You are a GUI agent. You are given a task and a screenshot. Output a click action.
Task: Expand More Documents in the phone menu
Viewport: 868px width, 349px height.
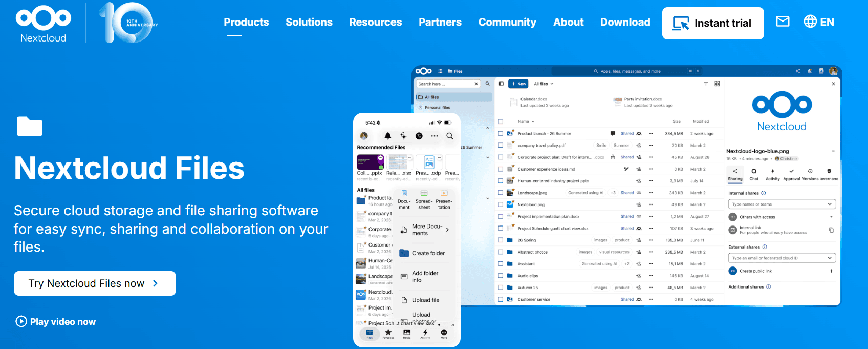coord(425,230)
